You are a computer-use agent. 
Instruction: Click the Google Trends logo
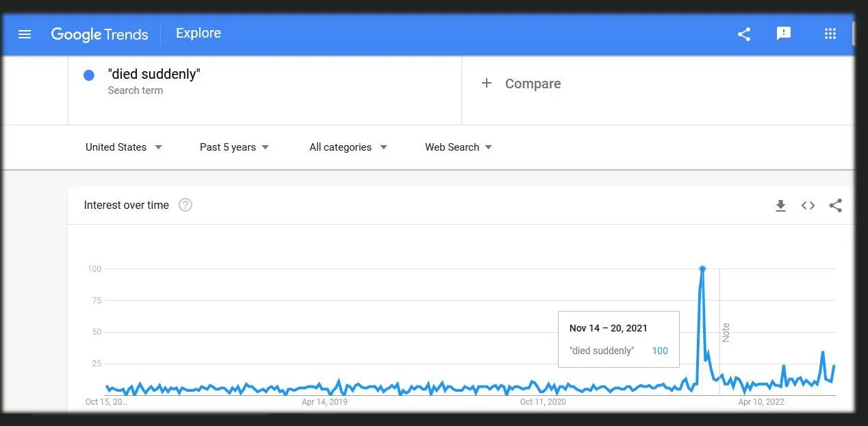coord(100,34)
